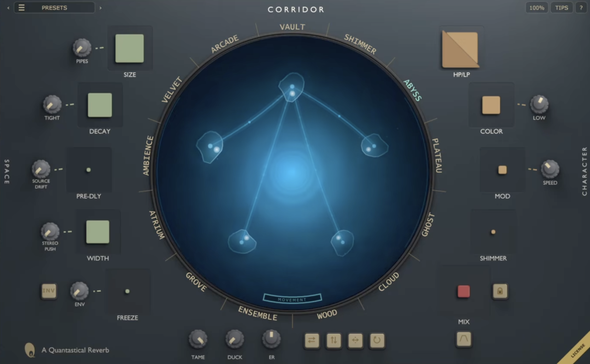Image resolution: width=590 pixels, height=364 pixels.
Task: Click the horizontal expand arrows button
Action: coord(355,341)
